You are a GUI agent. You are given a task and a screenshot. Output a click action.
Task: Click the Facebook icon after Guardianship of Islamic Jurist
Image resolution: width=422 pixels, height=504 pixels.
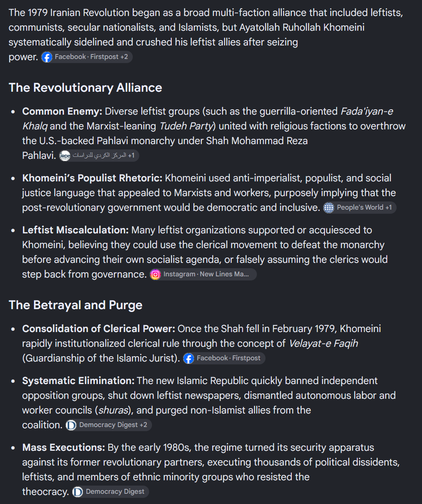189,358
